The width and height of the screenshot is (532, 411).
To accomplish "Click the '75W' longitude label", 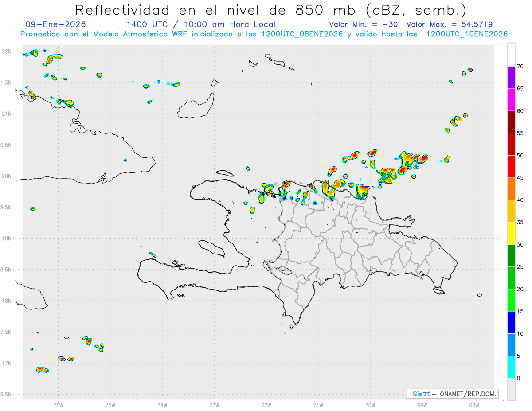I will point(110,405).
